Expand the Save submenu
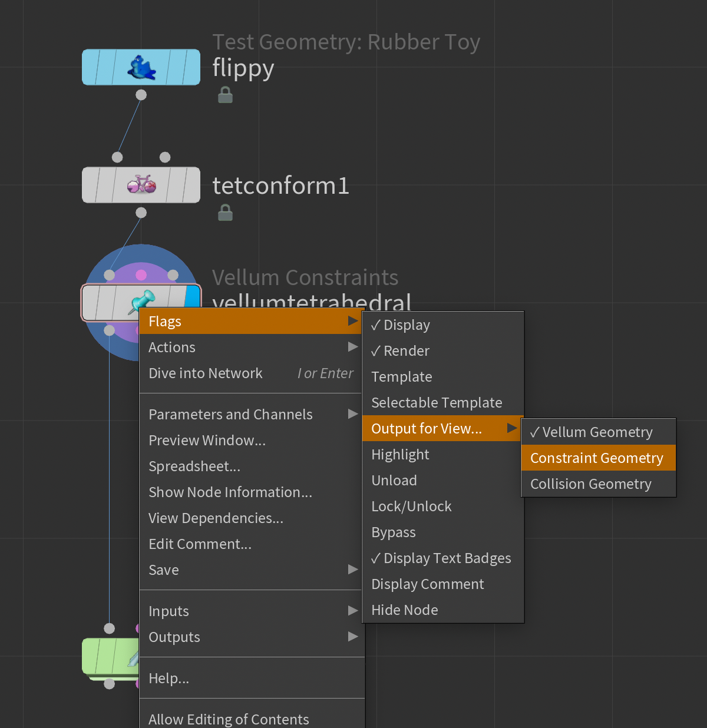Screen dimensions: 707x728 tap(252, 570)
